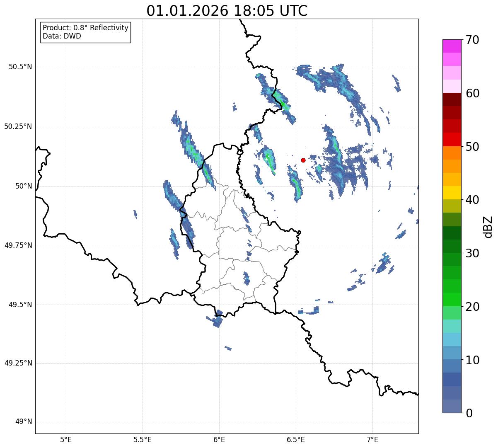Pick the yellow swatch just above 40
The height and width of the screenshot is (448, 498).
(452, 193)
